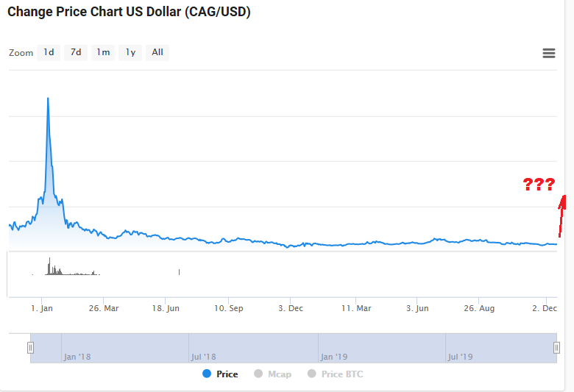The image size is (574, 392).
Task: Open the chart hamburger menu
Action: click(x=548, y=53)
